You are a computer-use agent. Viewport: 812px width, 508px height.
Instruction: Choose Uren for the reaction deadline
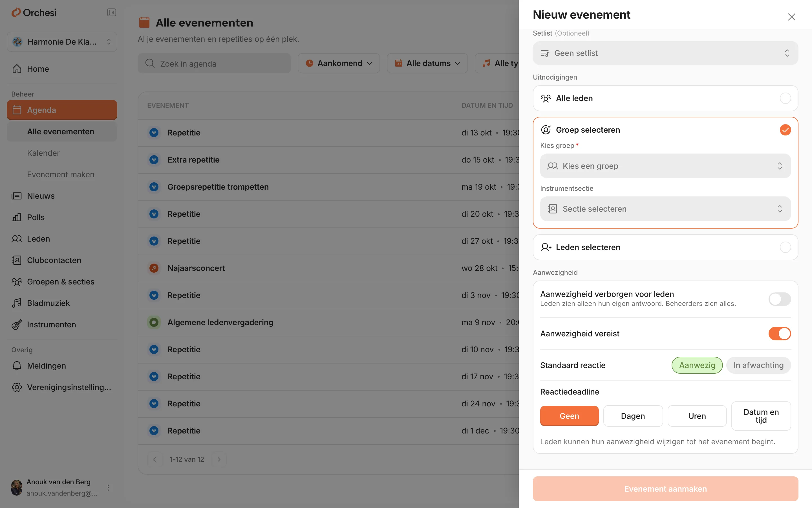[697, 416]
